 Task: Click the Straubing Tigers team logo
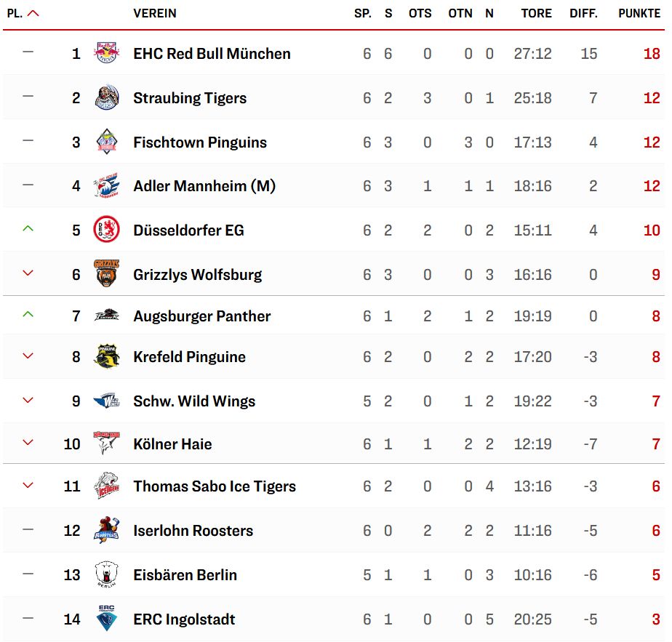point(106,97)
